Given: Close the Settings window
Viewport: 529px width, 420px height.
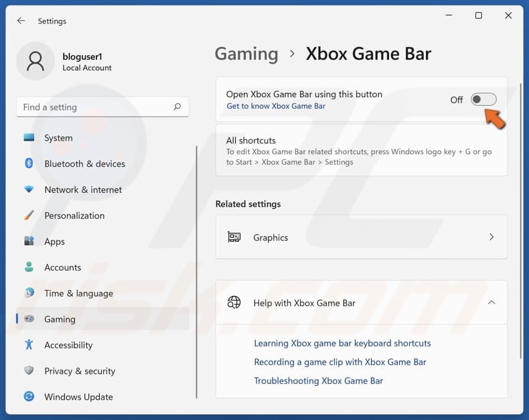Looking at the screenshot, I should (508, 15).
